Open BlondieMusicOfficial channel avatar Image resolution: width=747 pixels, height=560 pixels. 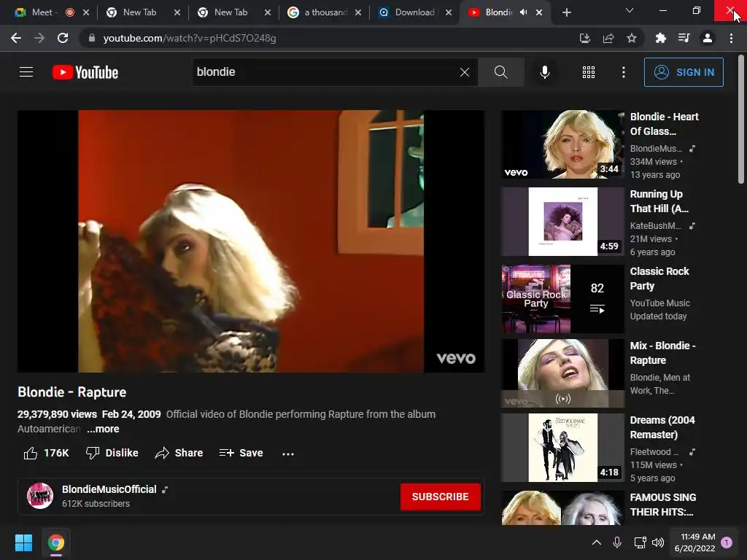(x=39, y=496)
